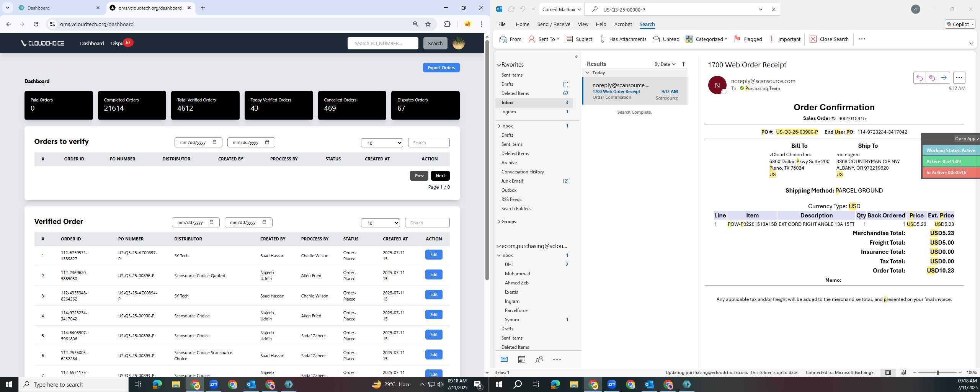980x392 pixels.
Task: Select Ingram folder under Favorites
Action: click(534, 112)
